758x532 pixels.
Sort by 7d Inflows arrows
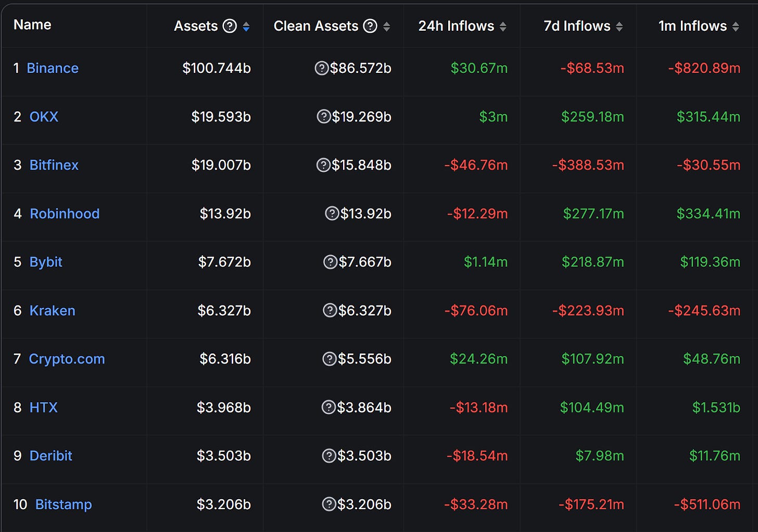point(619,27)
